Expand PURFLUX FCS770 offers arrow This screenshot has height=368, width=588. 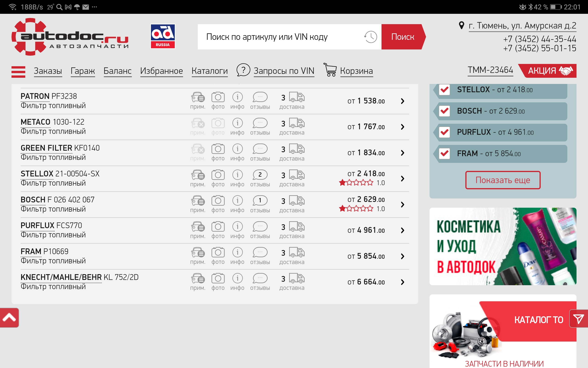tap(403, 230)
